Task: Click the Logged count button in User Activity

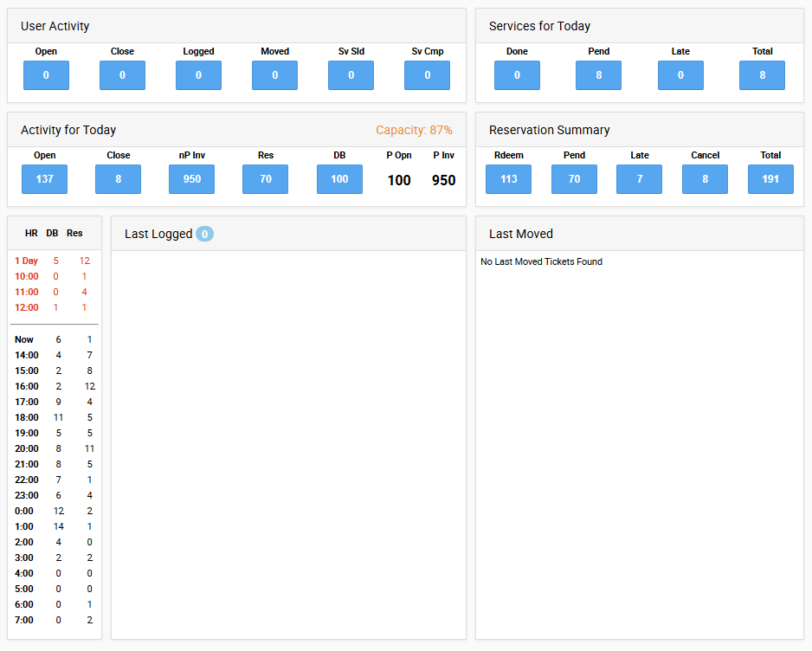Action: pos(198,75)
